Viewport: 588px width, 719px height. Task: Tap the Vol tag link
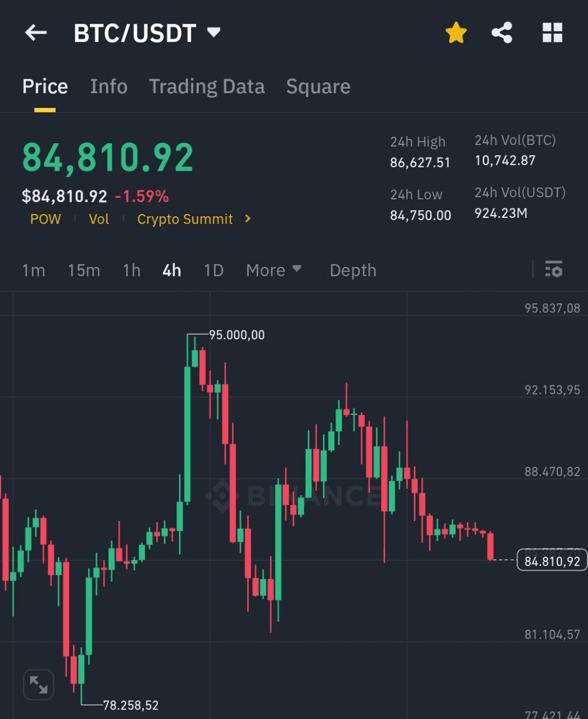(99, 219)
